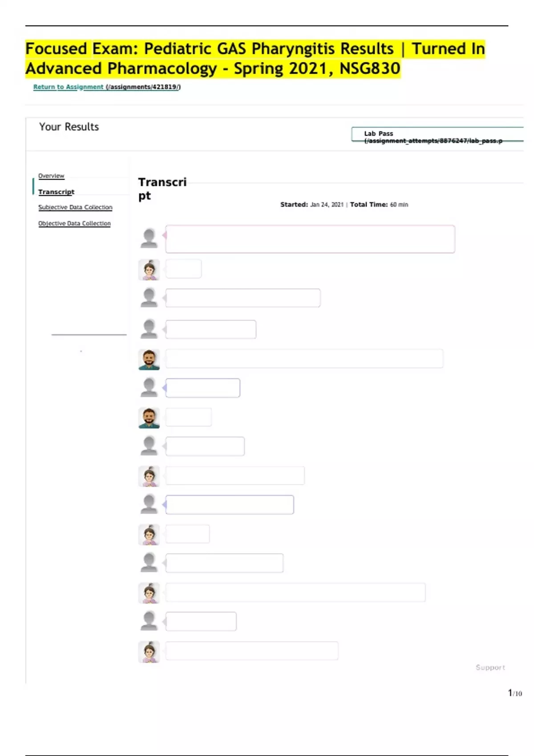Click the gray avatar between the bearded men
The height and width of the screenshot is (756, 534).
(149, 388)
